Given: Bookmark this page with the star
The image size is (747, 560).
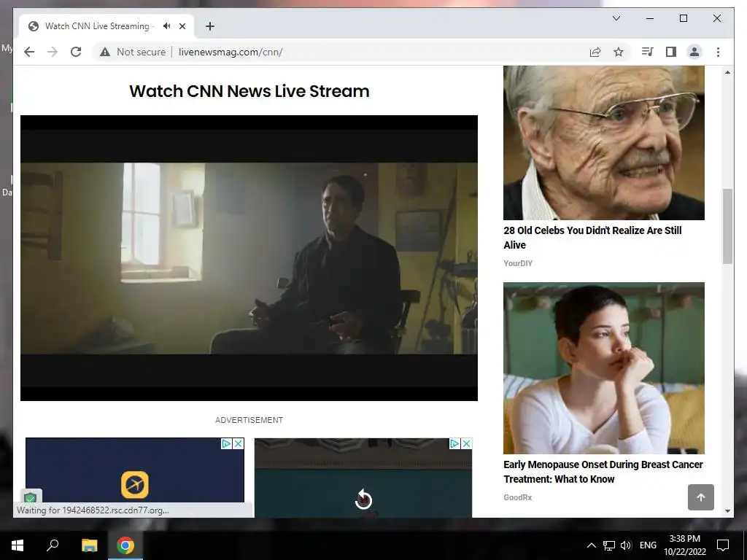Looking at the screenshot, I should (619, 52).
